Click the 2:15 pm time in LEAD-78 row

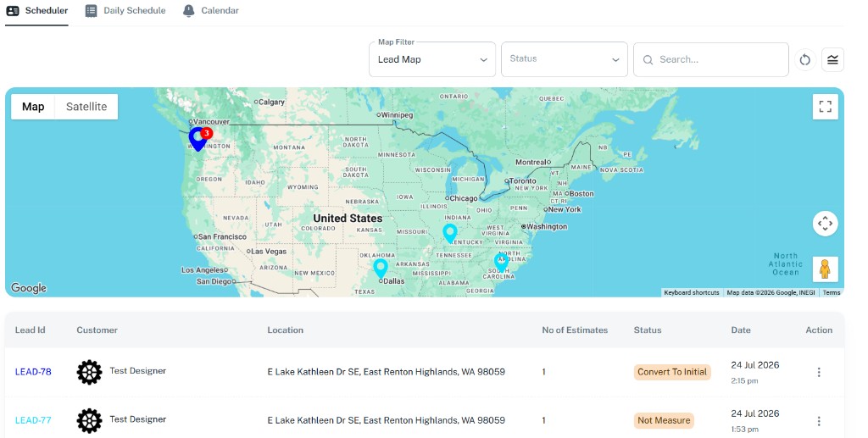pos(744,381)
